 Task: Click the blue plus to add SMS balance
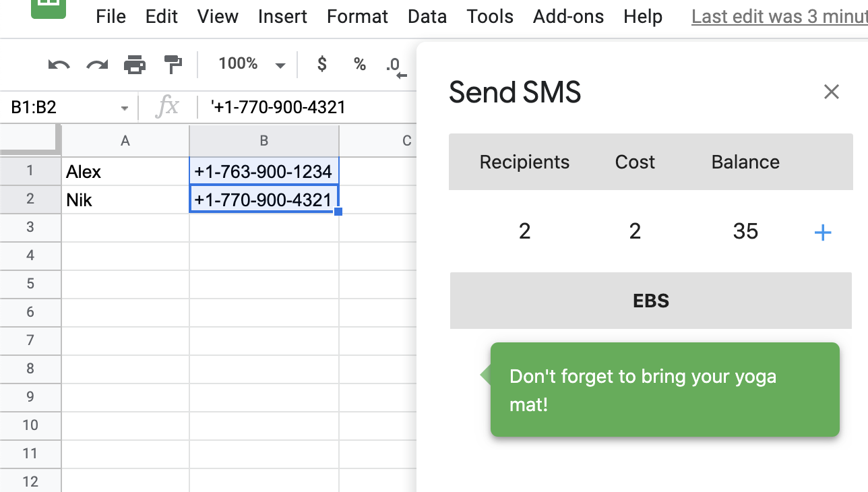click(823, 232)
